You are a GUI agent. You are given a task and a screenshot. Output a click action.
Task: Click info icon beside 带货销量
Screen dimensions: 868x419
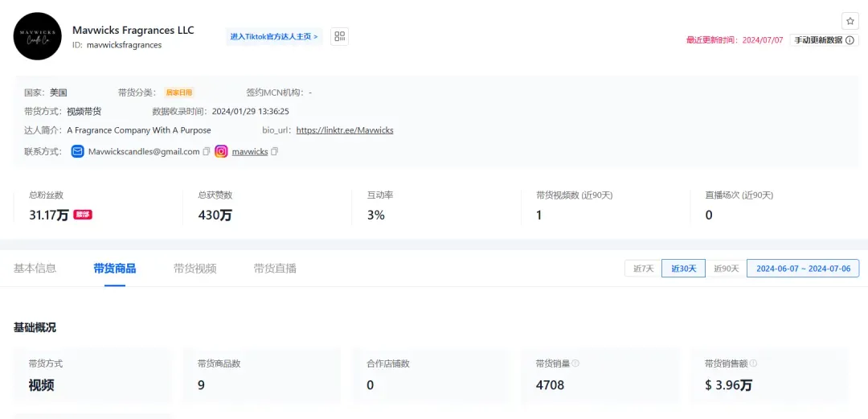point(575,364)
